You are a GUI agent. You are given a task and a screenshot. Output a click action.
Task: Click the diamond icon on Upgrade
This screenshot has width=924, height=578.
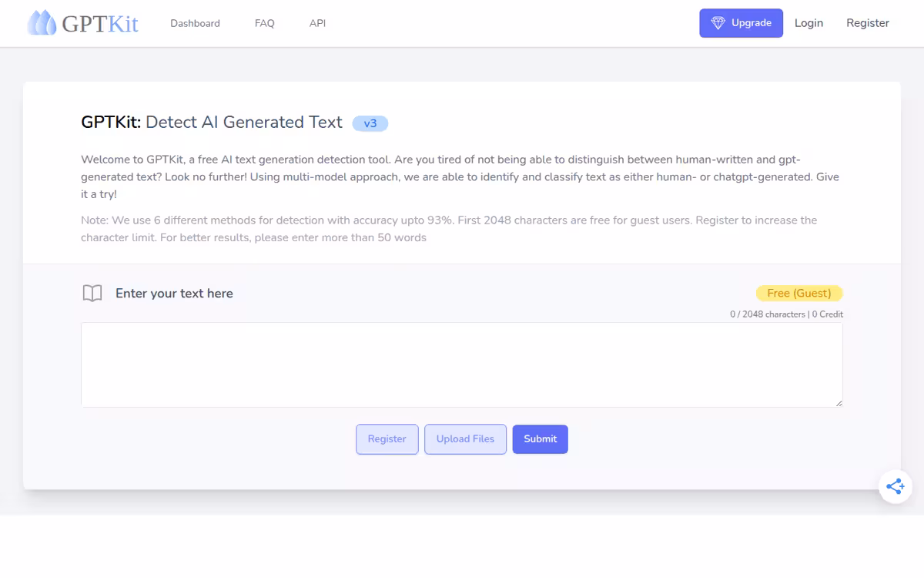(718, 23)
